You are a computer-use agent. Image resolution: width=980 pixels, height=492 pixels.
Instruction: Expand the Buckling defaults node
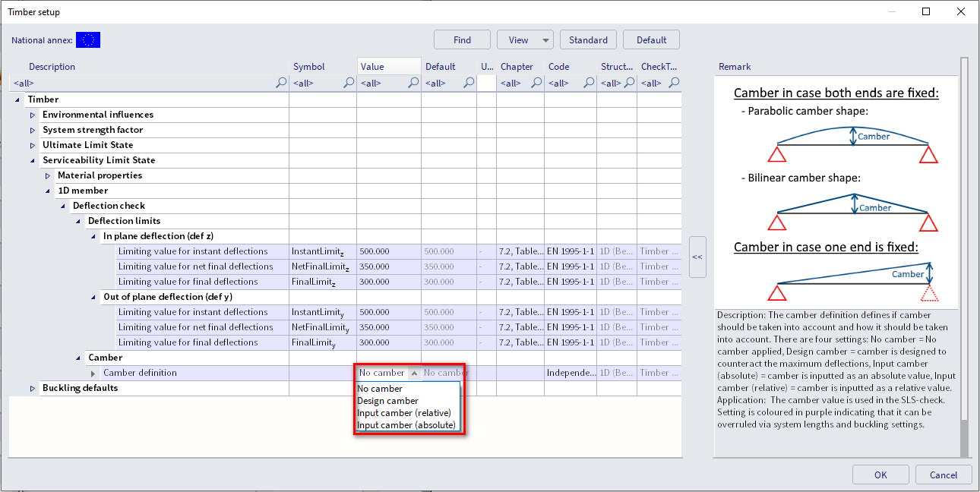33,388
